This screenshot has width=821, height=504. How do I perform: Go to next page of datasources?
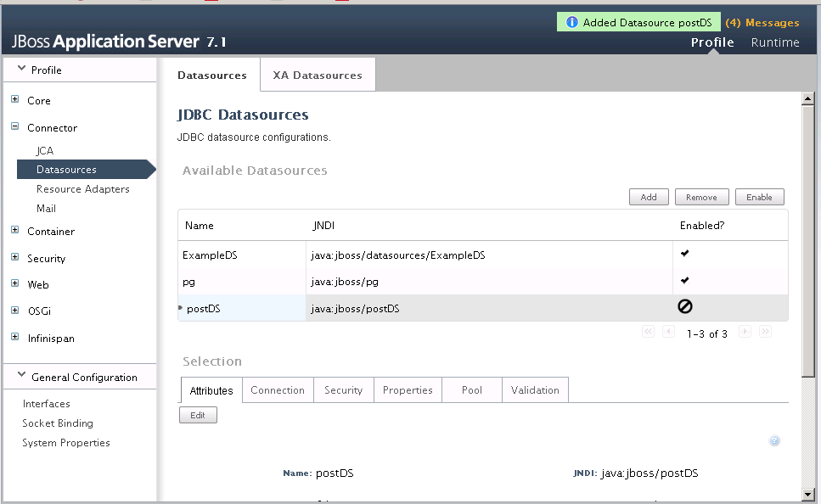745,332
